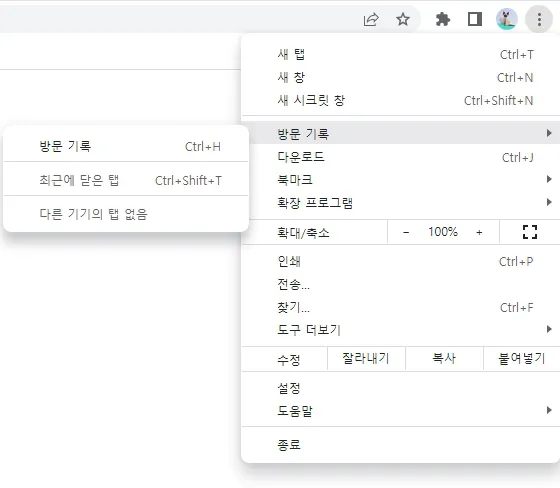Viewport: 560px width, 488px height.
Task: Zoom out with the minus button
Action: [406, 232]
